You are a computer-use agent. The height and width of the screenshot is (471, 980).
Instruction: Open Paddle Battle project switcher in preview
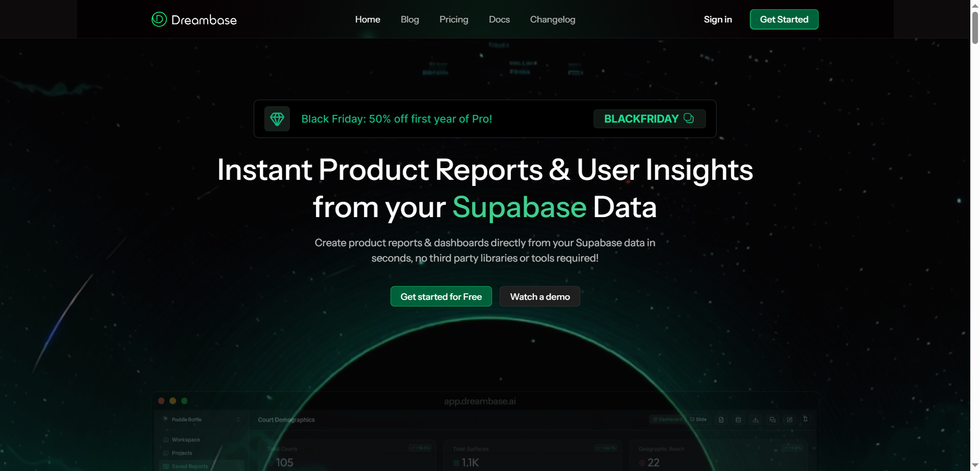[x=202, y=419]
